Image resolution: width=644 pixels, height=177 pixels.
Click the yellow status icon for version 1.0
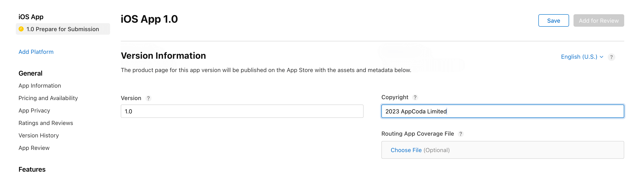coord(21,29)
